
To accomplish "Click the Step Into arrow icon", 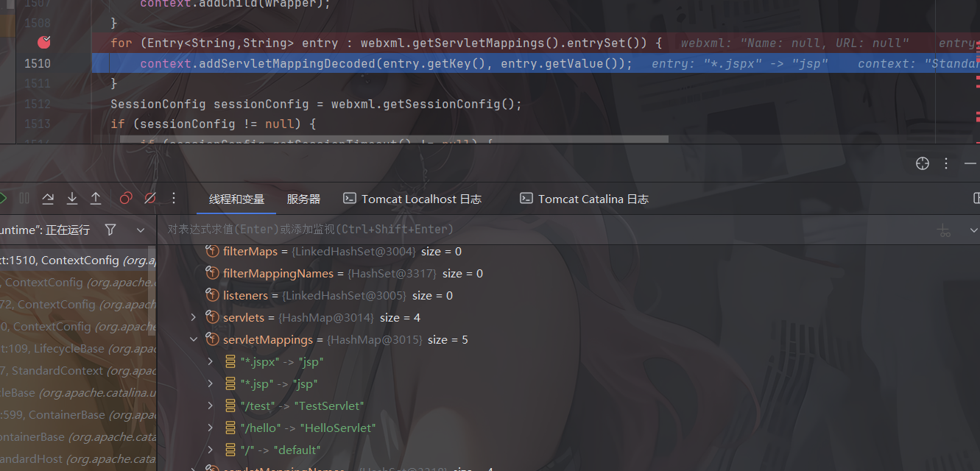I will point(72,199).
